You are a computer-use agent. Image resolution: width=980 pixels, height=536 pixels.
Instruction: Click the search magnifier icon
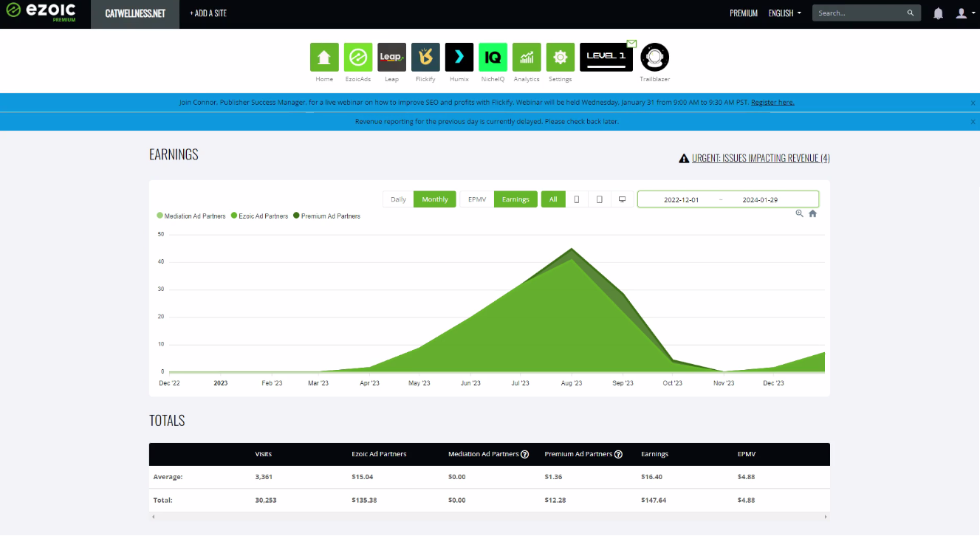pos(911,13)
